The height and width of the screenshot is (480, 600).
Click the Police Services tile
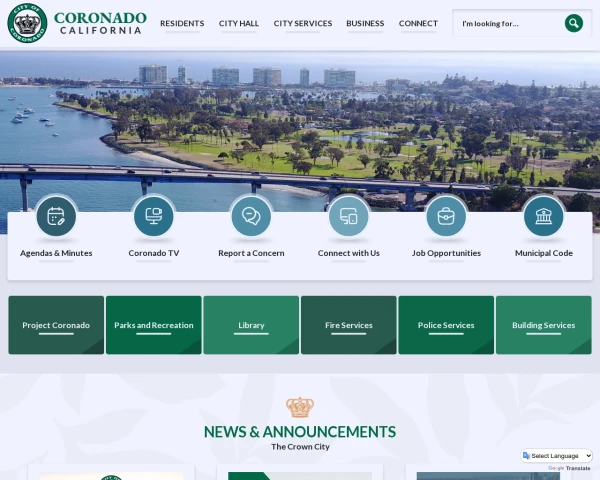point(446,325)
